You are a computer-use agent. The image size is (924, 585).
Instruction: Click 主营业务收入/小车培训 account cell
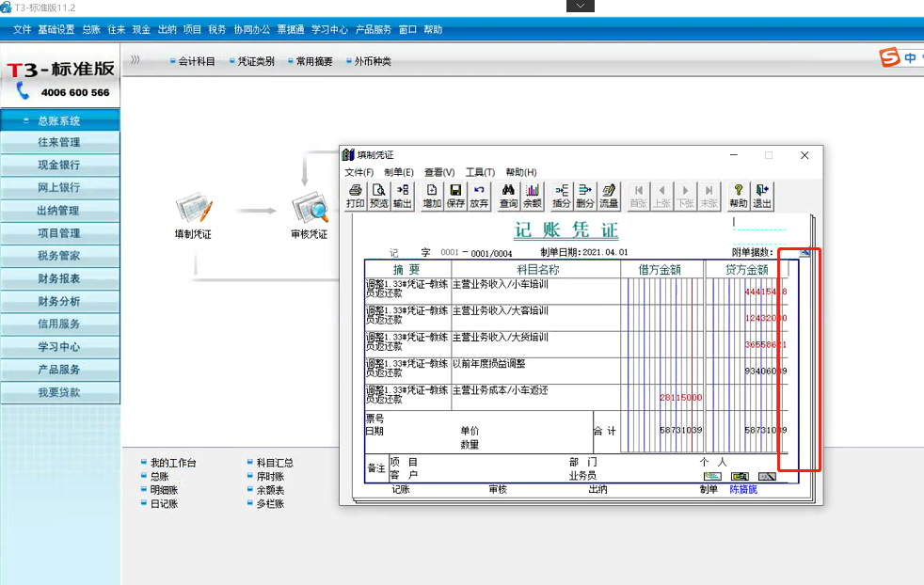(535, 291)
